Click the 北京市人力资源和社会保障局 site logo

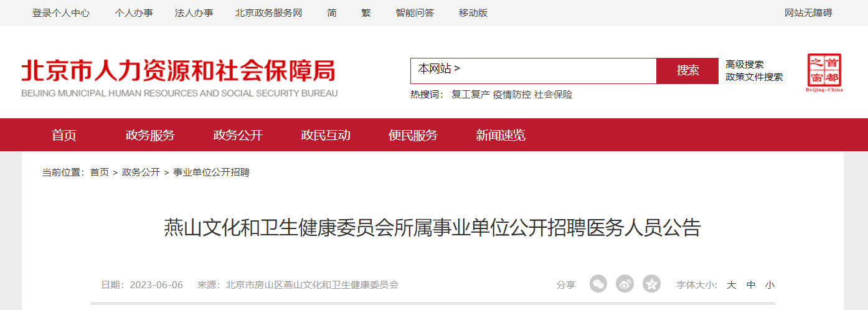[179, 78]
